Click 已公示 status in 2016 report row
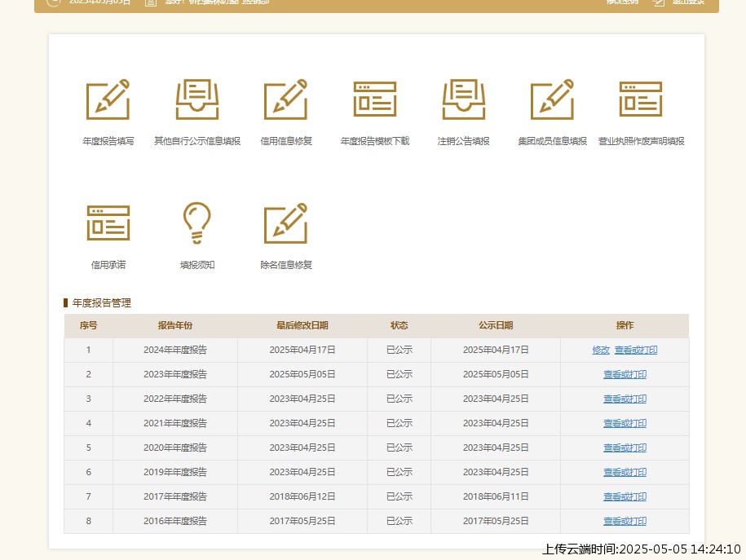The image size is (746, 560). (x=399, y=521)
